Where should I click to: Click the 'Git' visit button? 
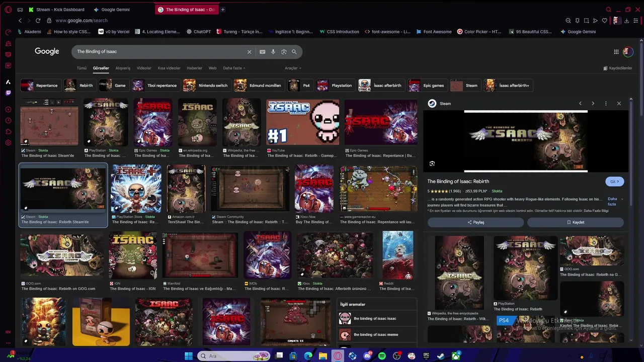coord(614,182)
